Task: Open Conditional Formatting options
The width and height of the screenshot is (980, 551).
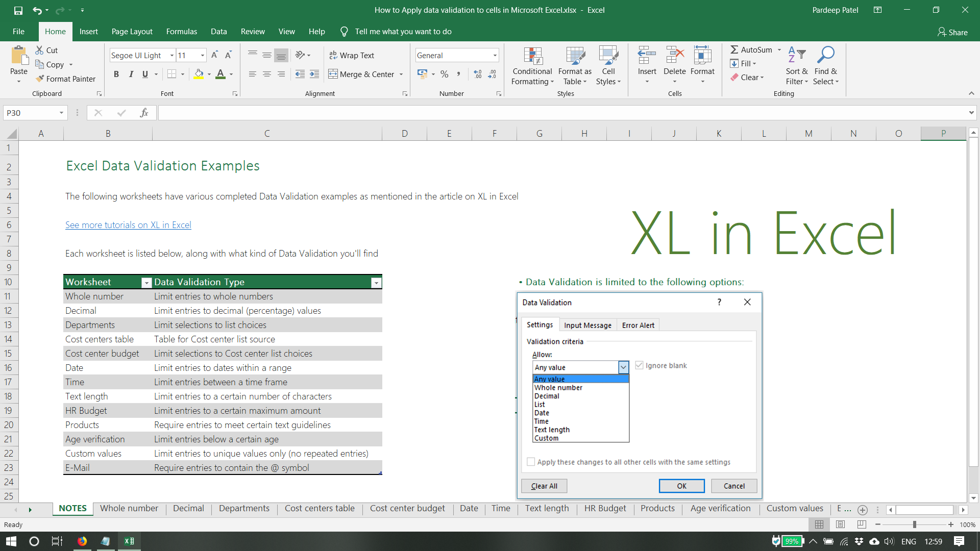Action: click(532, 65)
